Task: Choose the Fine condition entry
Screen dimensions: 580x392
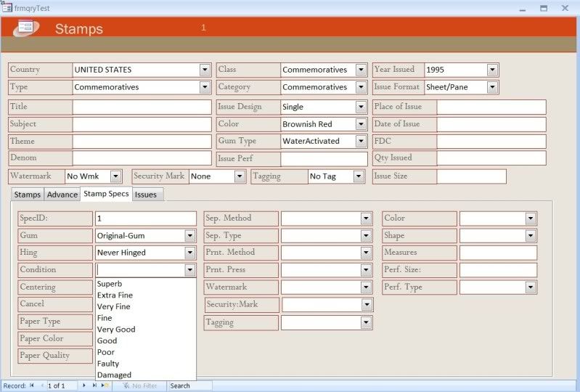Action: [x=146, y=318]
